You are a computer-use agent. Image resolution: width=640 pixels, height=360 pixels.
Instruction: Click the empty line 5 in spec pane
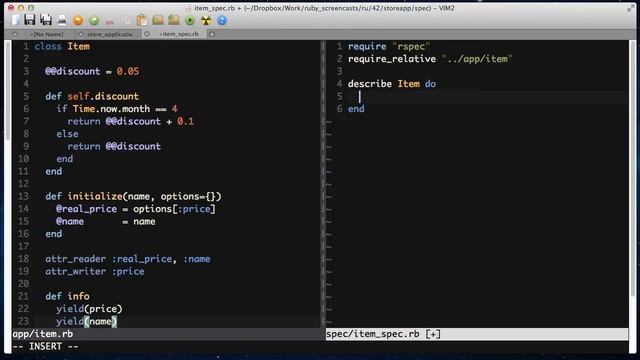488,96
